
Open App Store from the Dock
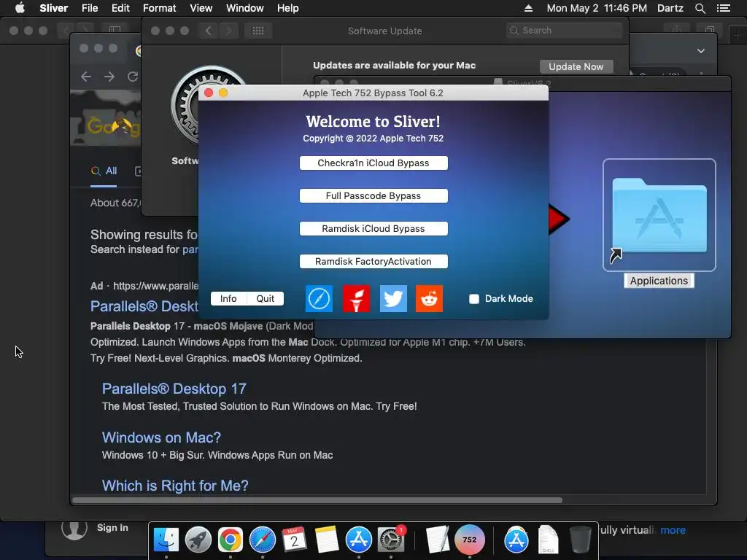359,540
